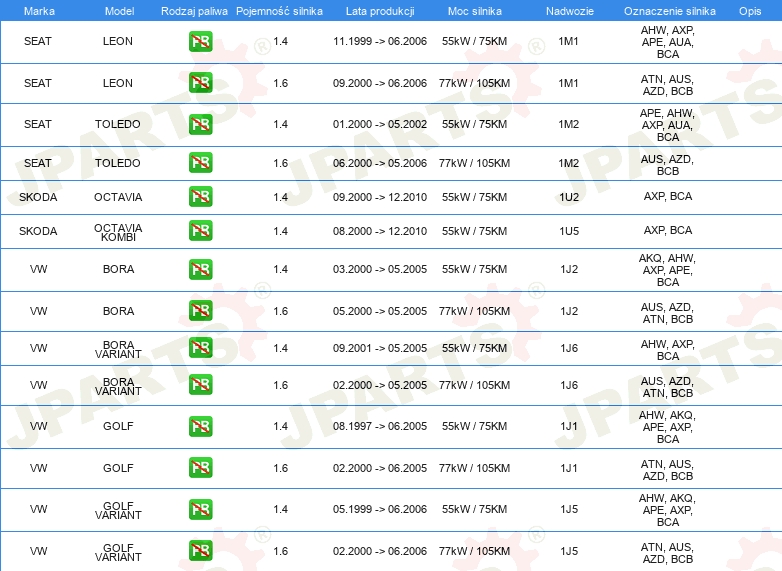Click the PB fuel icon for VW BORA 1.6 1J2
Screen dimensions: 782x571
coord(200,311)
